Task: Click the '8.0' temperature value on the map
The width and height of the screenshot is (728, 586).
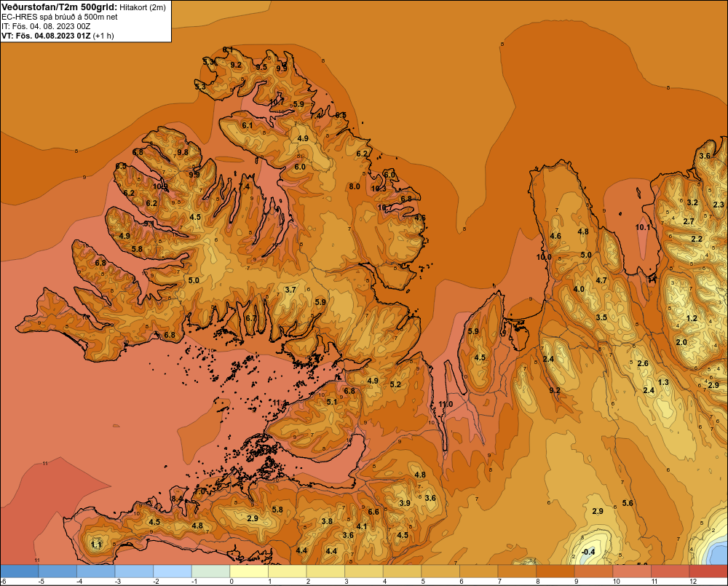Action: (x=355, y=186)
